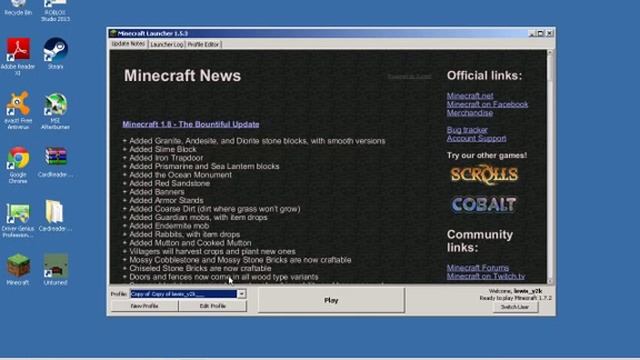
Task: Click the Switch User button
Action: click(515, 307)
